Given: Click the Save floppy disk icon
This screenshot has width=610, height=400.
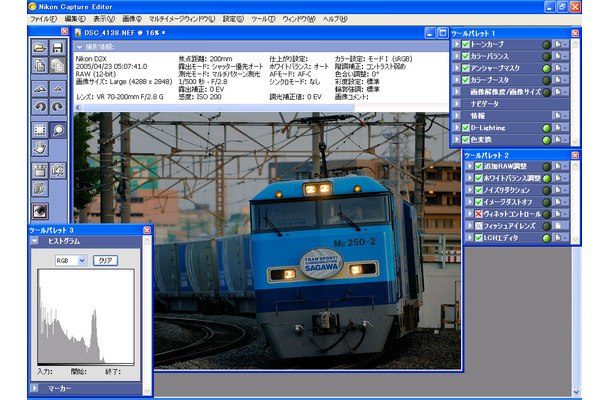Looking at the screenshot, I should coord(57,47).
